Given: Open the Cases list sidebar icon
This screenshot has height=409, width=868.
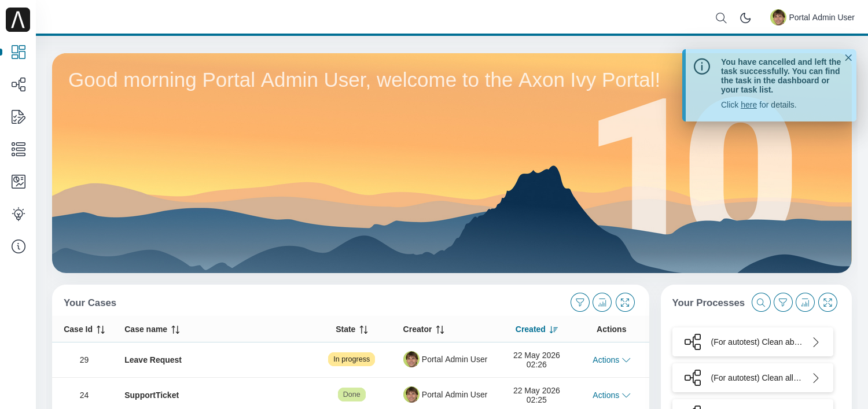Looking at the screenshot, I should point(19,149).
